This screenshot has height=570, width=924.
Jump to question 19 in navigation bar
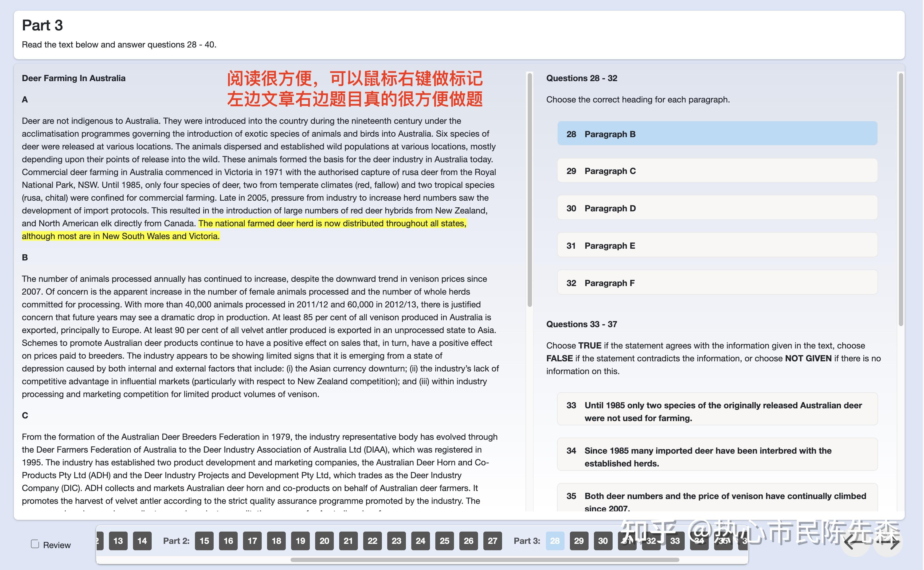tap(301, 541)
